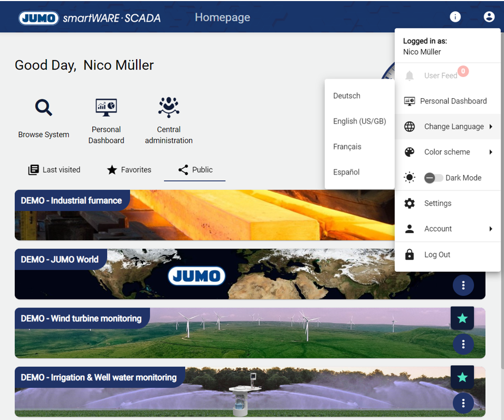Viewport: 504px width, 420px height.
Task: Open Browse System magnifier icon
Action: coord(43,108)
